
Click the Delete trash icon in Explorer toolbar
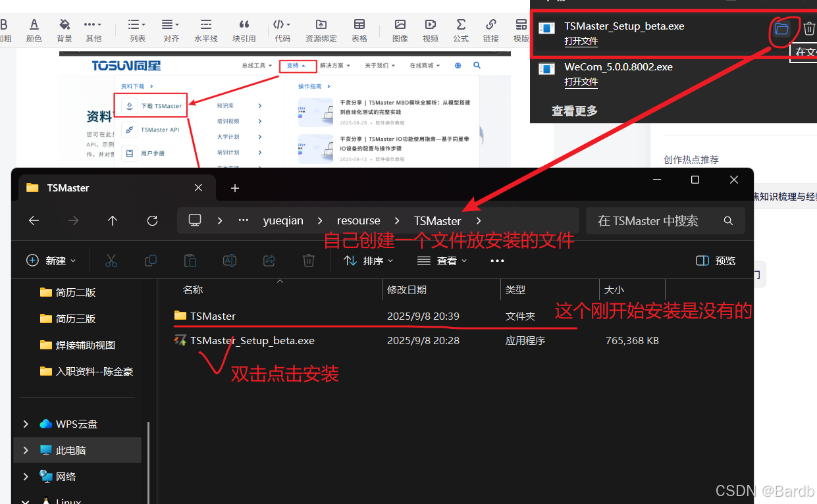pos(308,261)
